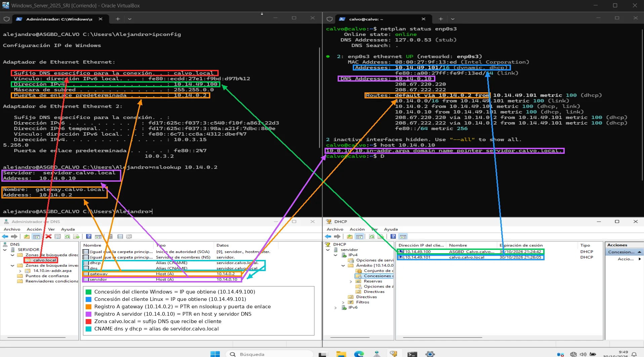This screenshot has width=644, height=357.
Task: Open Acción menu in DHCP window
Action: pyautogui.click(x=357, y=229)
